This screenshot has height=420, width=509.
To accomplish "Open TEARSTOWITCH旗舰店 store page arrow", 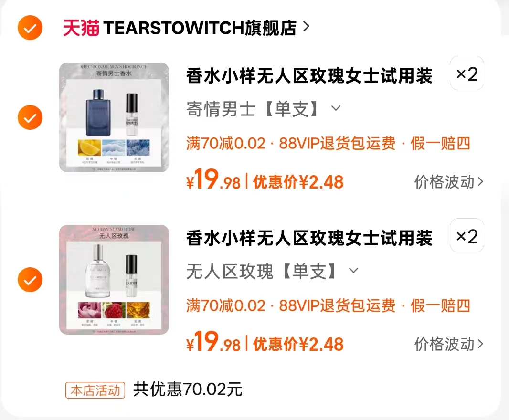I will (306, 27).
